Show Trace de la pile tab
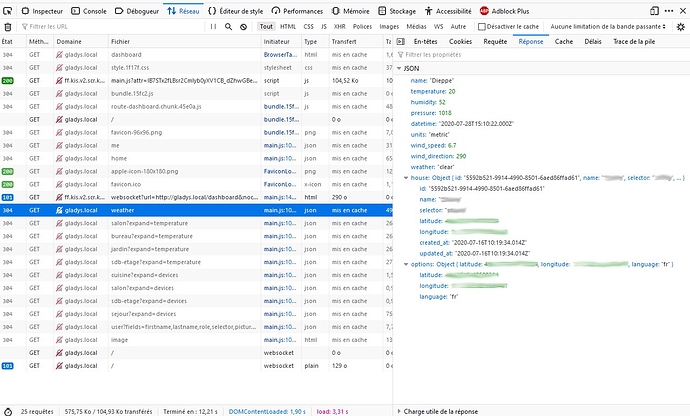This screenshot has width=690, height=416. [634, 41]
